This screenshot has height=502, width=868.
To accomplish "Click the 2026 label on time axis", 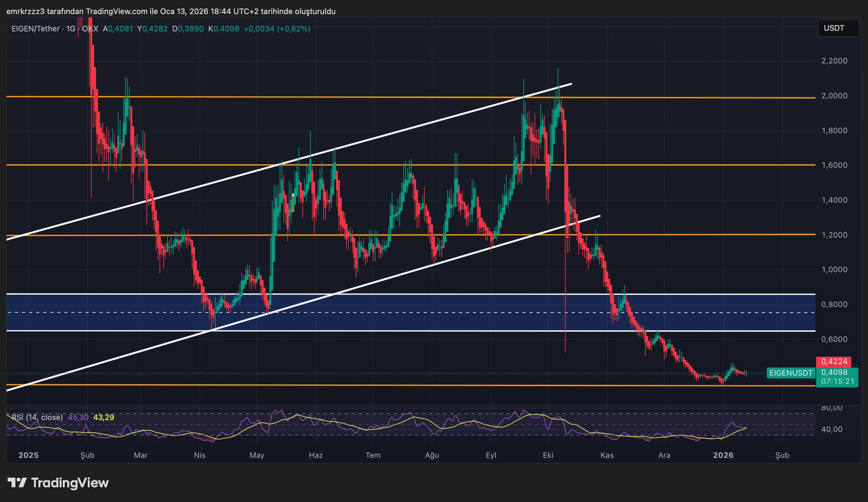I will (x=723, y=455).
